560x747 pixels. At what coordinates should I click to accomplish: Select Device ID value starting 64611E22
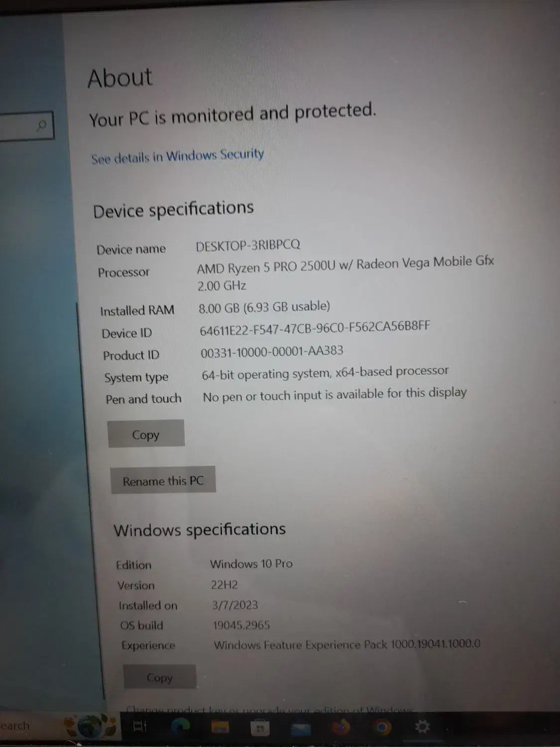click(315, 328)
